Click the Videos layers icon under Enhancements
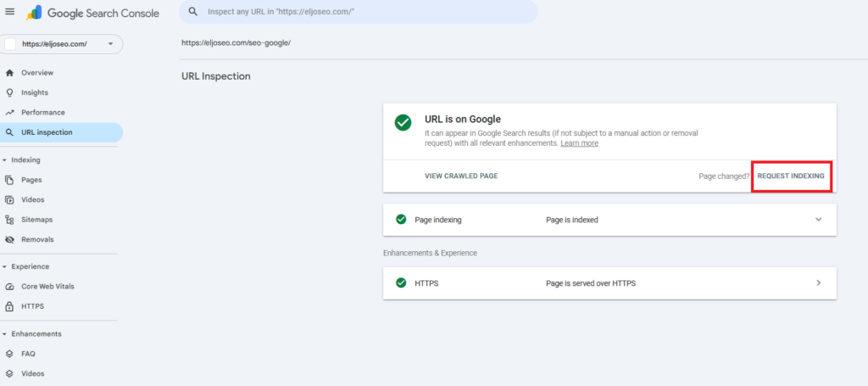Screen dimensions: 868x386 pos(9,374)
